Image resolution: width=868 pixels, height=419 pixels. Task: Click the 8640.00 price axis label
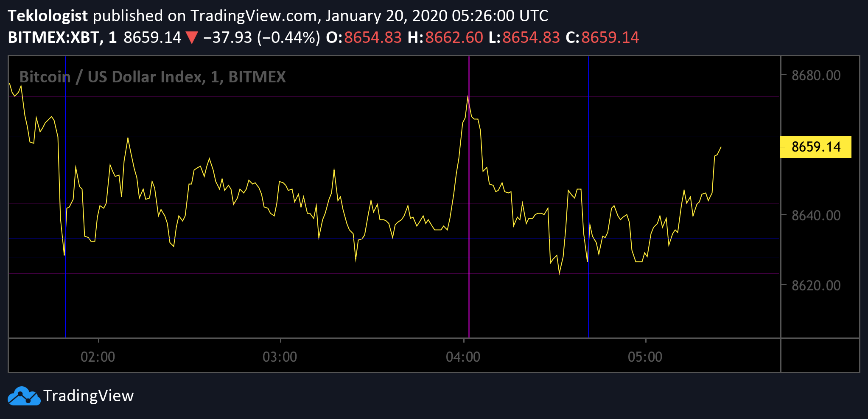(x=816, y=216)
